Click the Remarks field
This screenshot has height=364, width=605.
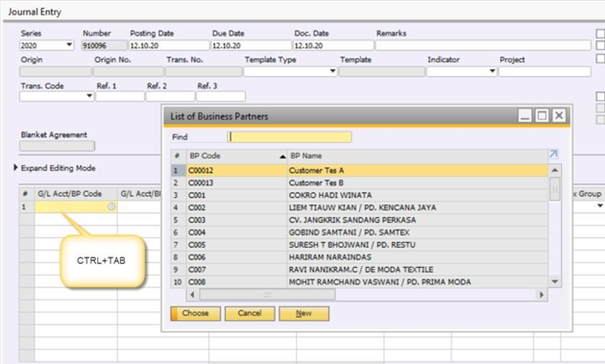point(483,45)
